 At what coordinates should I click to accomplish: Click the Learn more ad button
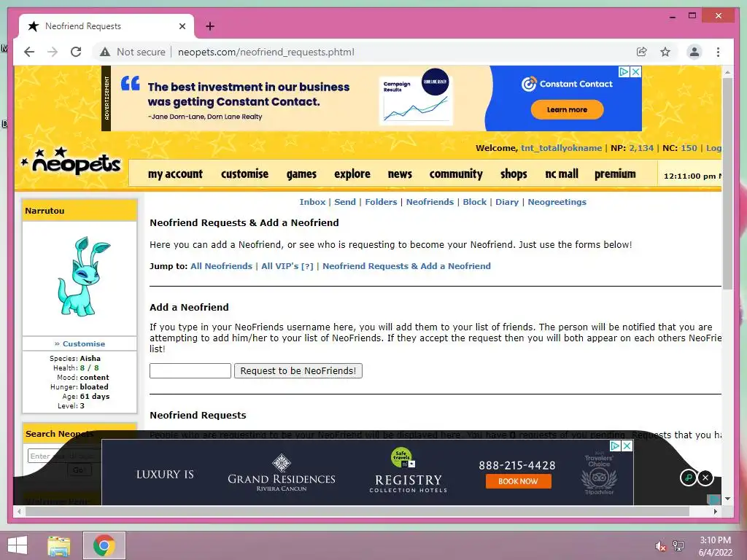pyautogui.click(x=567, y=109)
